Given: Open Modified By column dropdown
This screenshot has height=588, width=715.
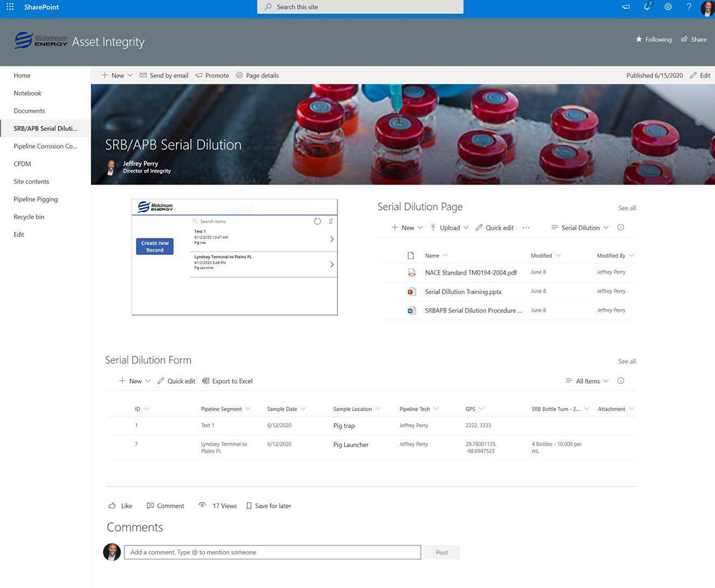Looking at the screenshot, I should tap(615, 256).
